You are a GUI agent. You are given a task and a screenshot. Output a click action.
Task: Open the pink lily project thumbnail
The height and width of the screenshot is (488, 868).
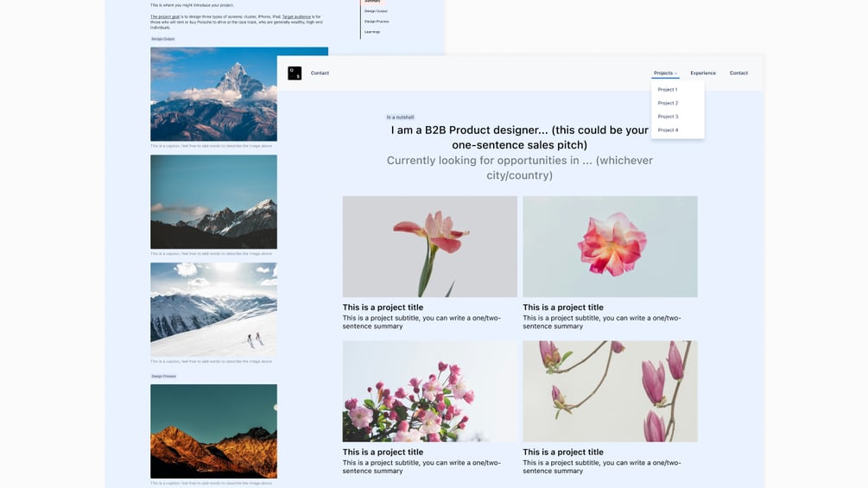(429, 246)
